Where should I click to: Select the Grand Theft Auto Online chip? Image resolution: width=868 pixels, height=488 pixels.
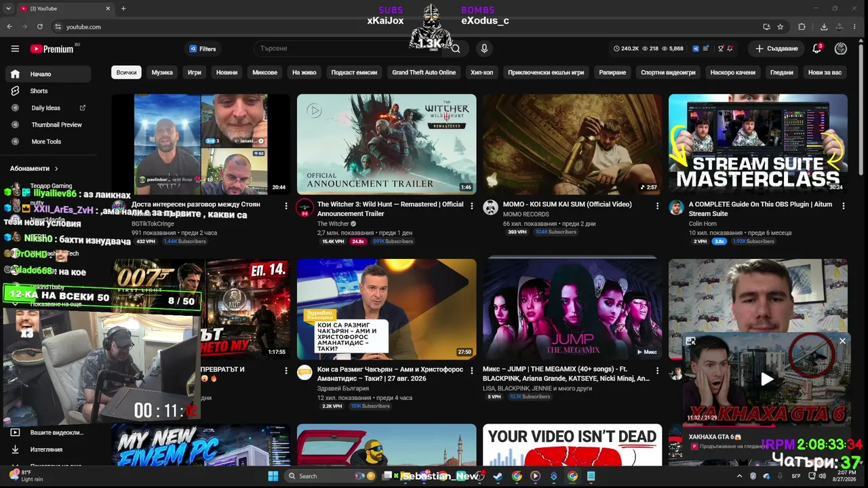click(424, 73)
